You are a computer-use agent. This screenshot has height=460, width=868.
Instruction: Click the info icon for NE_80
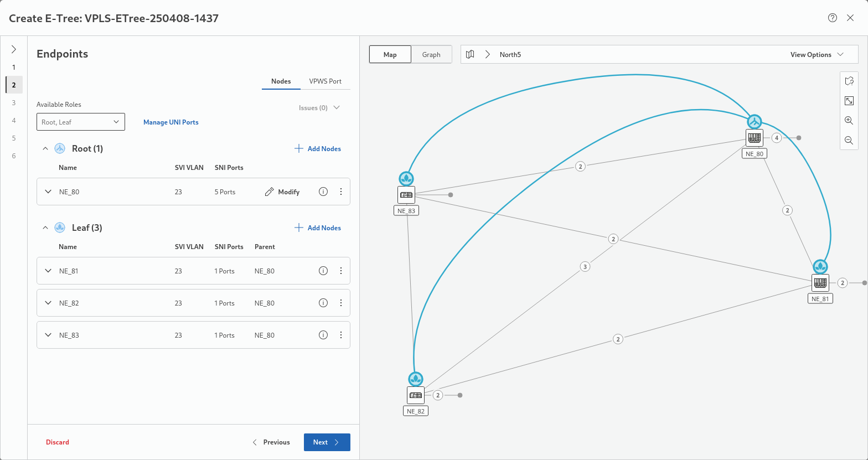click(323, 192)
